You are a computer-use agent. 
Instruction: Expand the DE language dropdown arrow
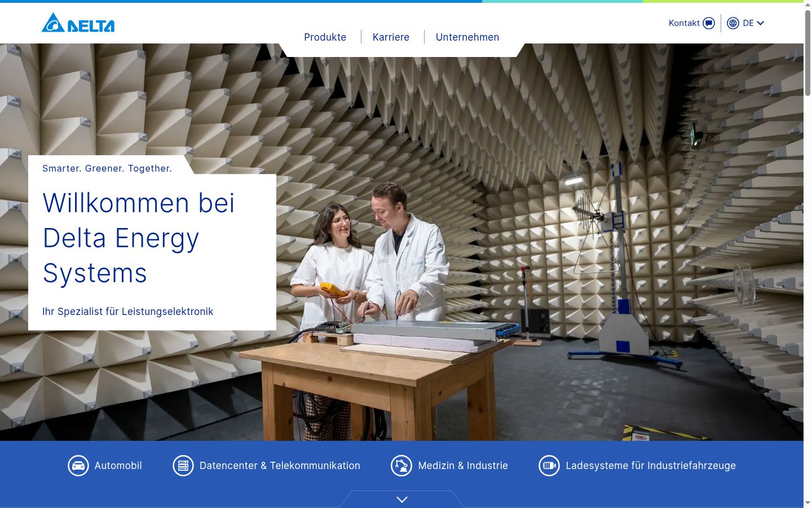[x=760, y=23]
